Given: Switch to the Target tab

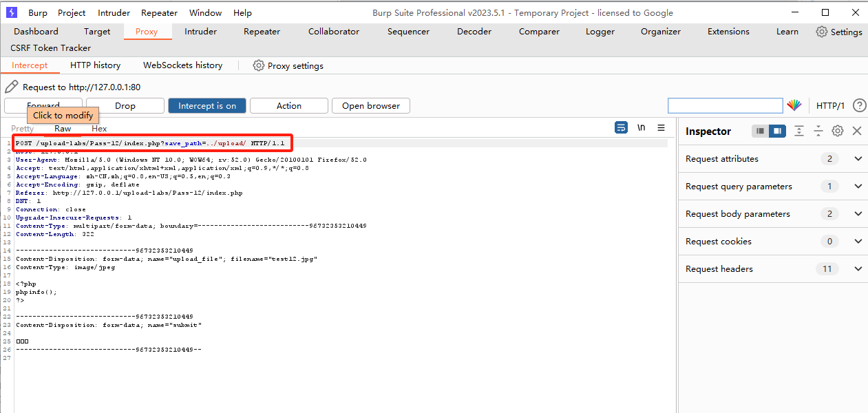Looking at the screenshot, I should (x=97, y=32).
